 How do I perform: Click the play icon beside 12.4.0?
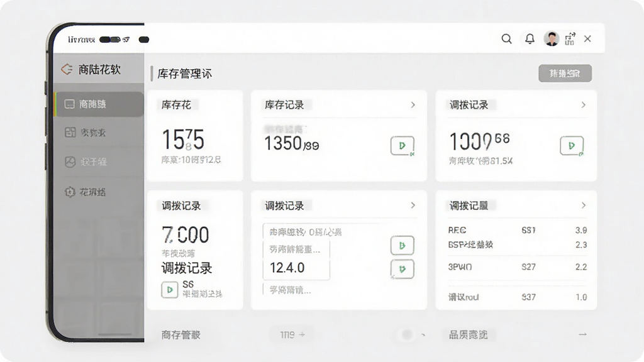click(402, 269)
